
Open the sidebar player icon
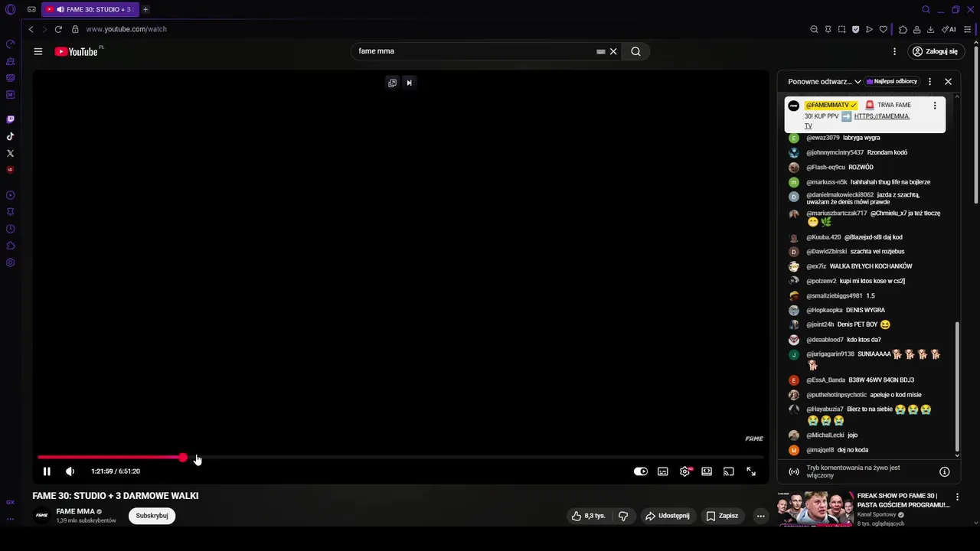click(11, 195)
